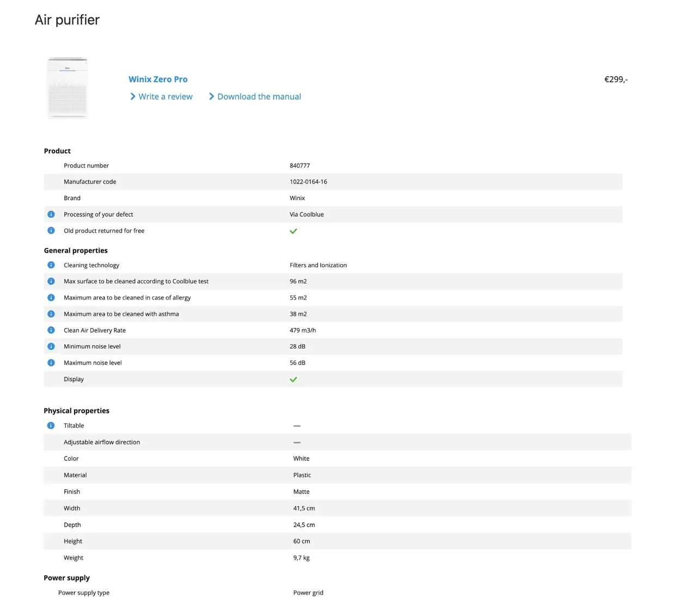Screen dimensions: 697x616
Task: Show info about Clean Air Delivery Rate
Action: 51,331
